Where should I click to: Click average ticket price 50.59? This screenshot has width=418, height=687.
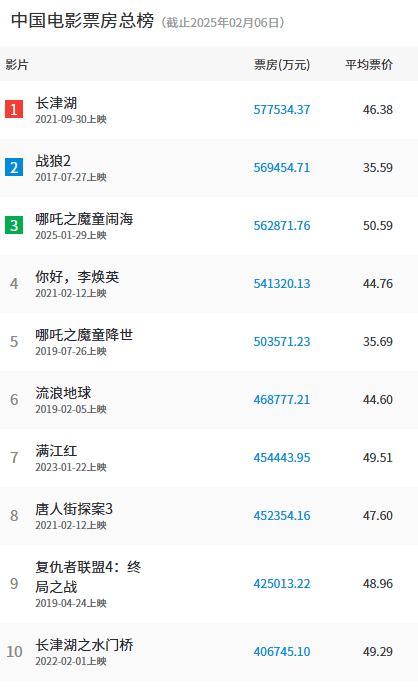(378, 226)
